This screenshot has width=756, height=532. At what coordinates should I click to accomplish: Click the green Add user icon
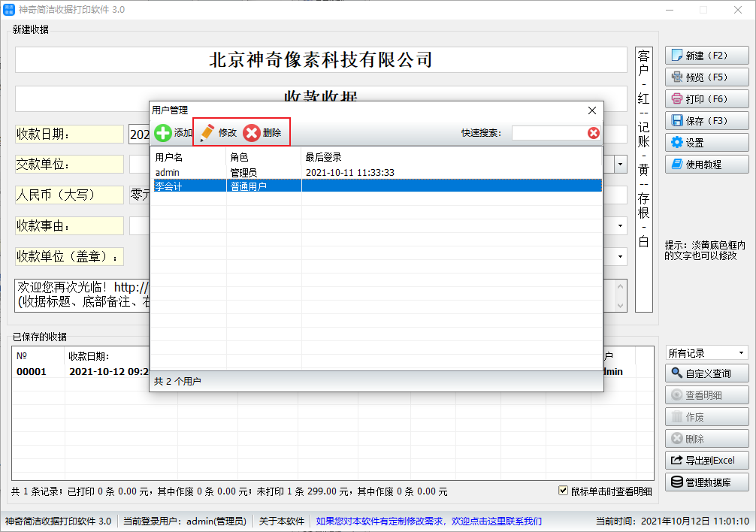pyautogui.click(x=163, y=133)
